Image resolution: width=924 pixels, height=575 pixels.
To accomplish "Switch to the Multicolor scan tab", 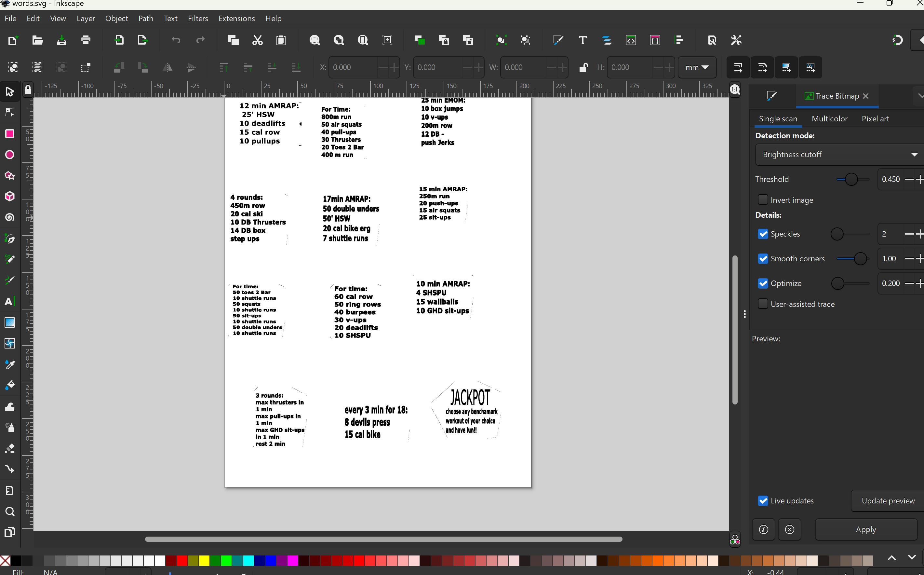I will pos(830,118).
